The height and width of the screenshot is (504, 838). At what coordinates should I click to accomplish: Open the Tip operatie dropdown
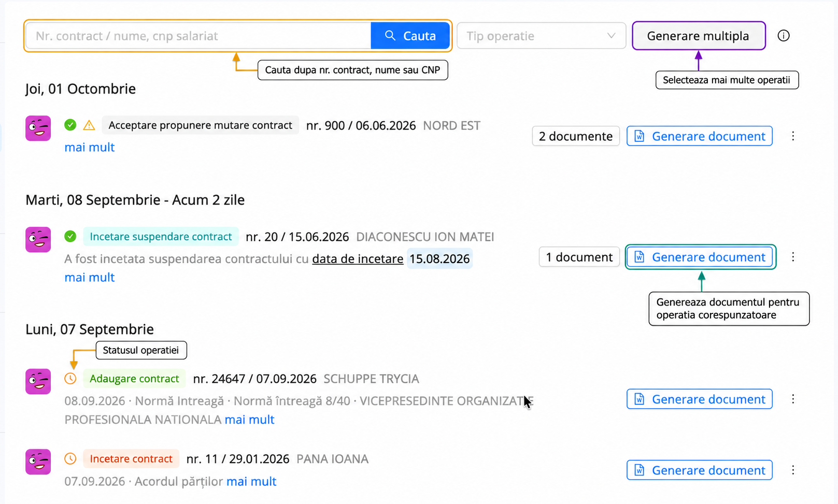pos(541,36)
